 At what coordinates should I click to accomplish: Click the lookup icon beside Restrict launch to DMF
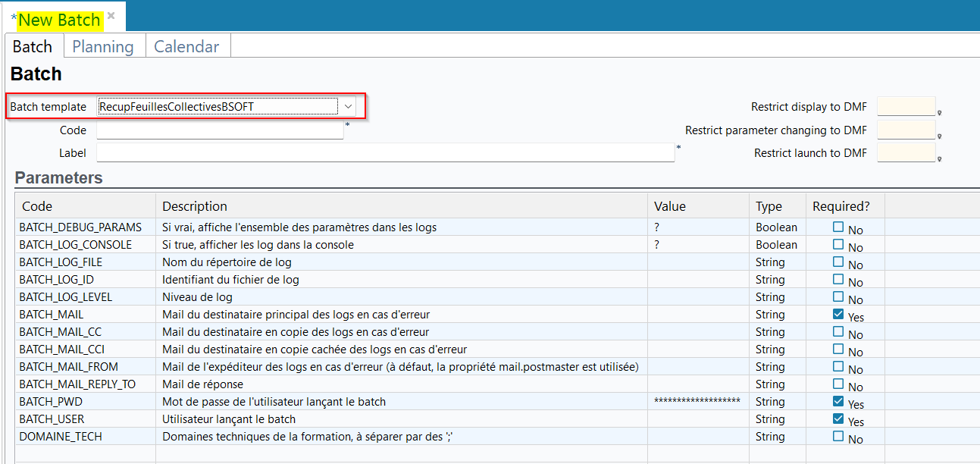940,159
